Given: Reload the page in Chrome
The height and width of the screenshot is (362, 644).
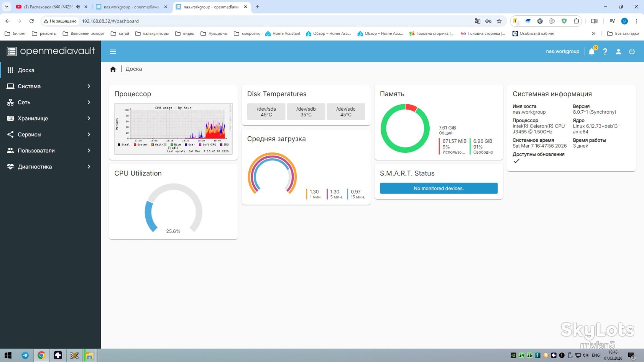Looking at the screenshot, I should pos(31,21).
